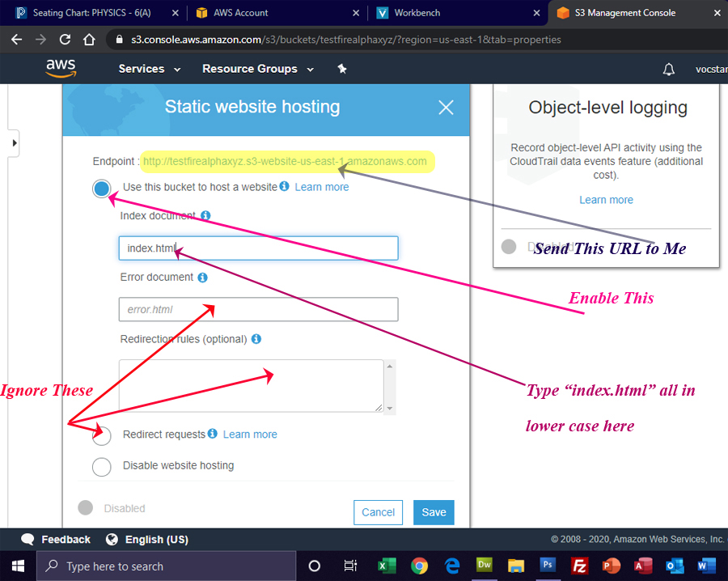This screenshot has height=581, width=728.
Task: Open the notifications bell icon
Action: coord(668,70)
